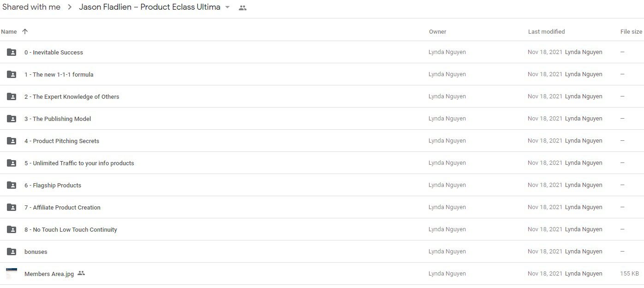Click the Owner column header
Image resolution: width=644 pixels, height=288 pixels.
click(437, 32)
